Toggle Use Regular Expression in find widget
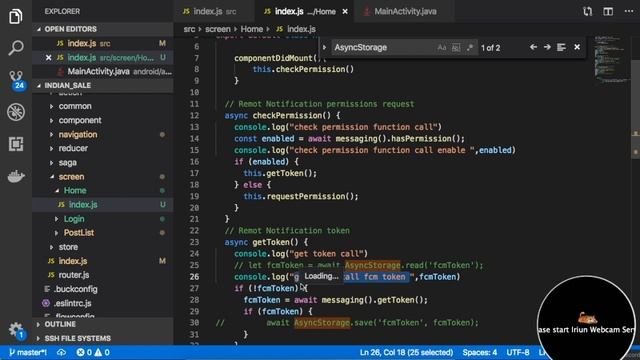 pyautogui.click(x=470, y=48)
